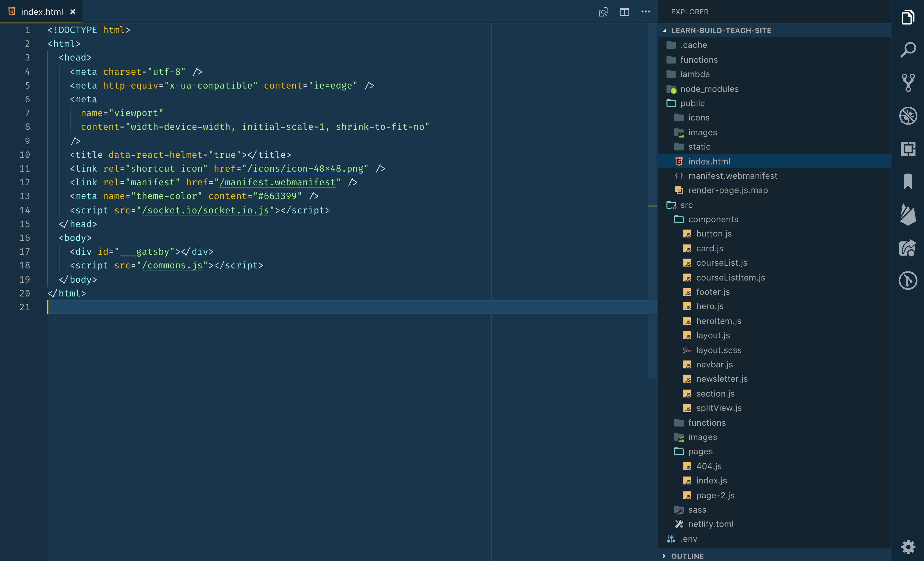924x561 pixels.
Task: Open the Extensions icon in activity bar
Action: pyautogui.click(x=908, y=148)
